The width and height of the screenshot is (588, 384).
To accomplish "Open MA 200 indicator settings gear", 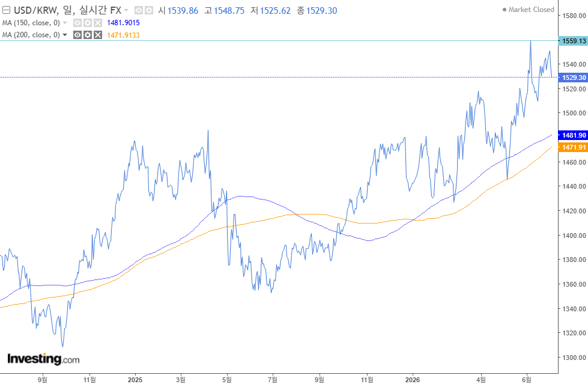I will (x=87, y=35).
